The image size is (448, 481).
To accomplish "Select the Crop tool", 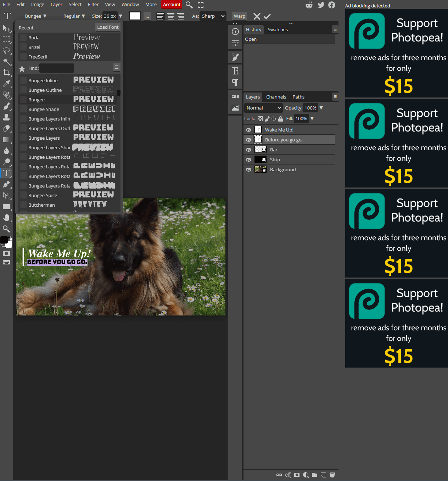I will pos(6,73).
